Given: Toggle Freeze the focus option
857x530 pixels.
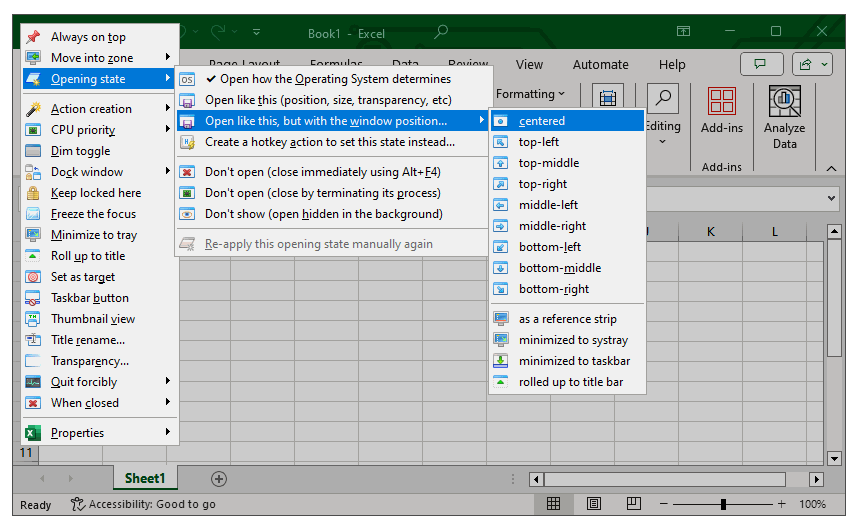Looking at the screenshot, I should pos(93,214).
